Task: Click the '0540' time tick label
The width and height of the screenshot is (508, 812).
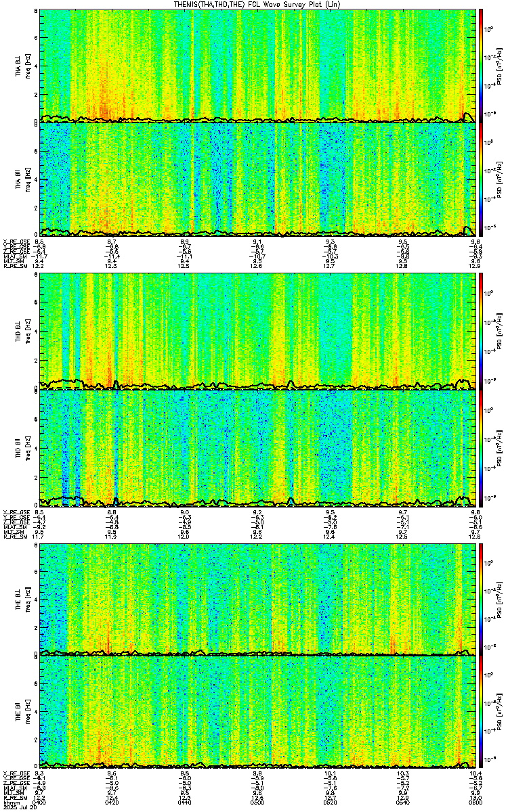Action: 402,801
